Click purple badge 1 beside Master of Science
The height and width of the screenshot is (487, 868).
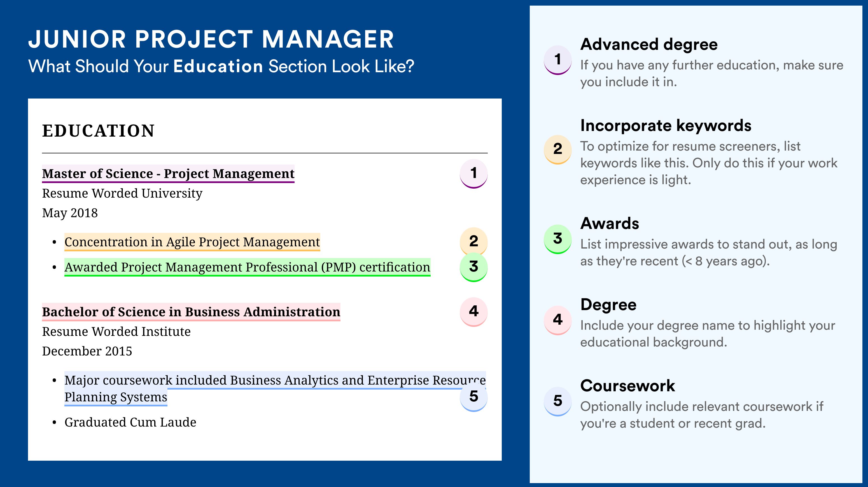[473, 174]
